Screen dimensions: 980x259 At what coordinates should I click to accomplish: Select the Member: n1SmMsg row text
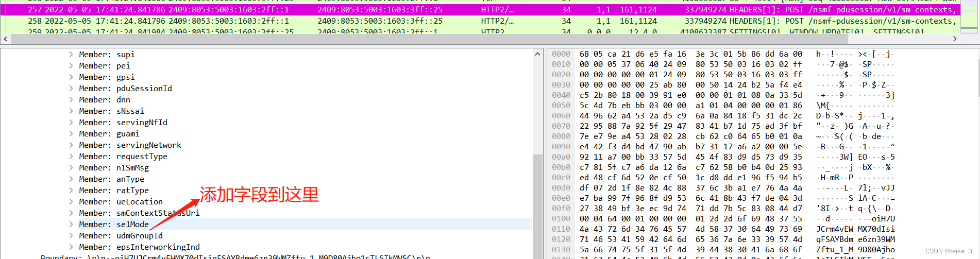pyautogui.click(x=114, y=167)
